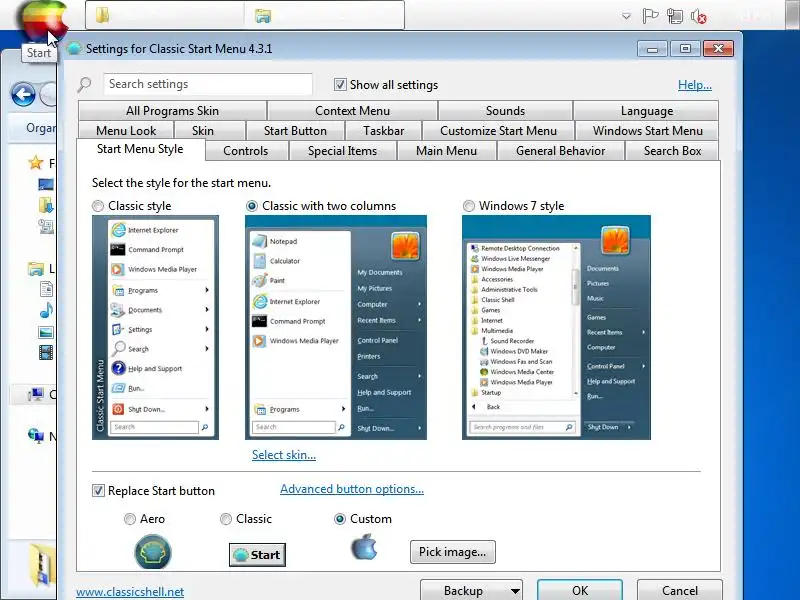Open the Backup dropdown arrow
This screenshot has height=600, width=800.
(515, 591)
